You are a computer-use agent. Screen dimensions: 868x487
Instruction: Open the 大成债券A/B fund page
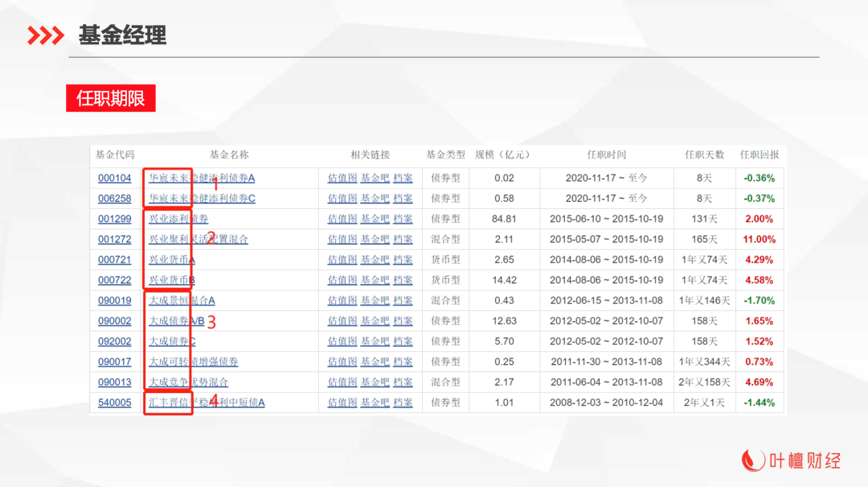[x=177, y=321]
